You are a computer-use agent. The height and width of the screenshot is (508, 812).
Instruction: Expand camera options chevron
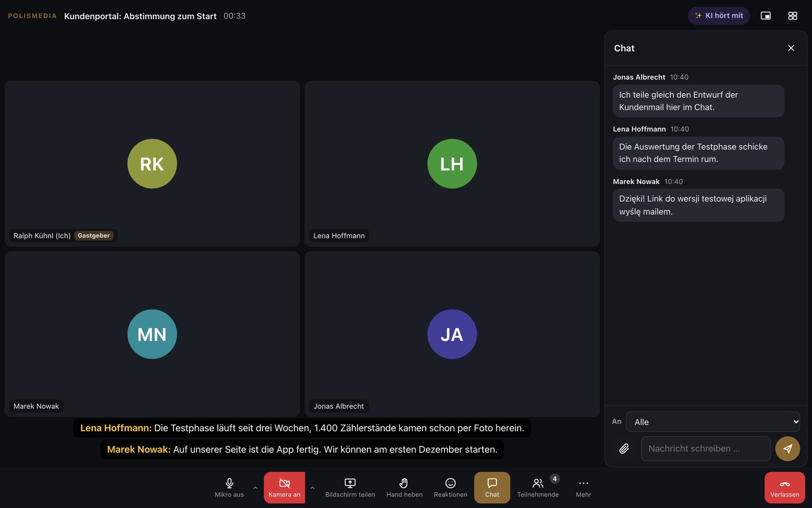pyautogui.click(x=312, y=488)
